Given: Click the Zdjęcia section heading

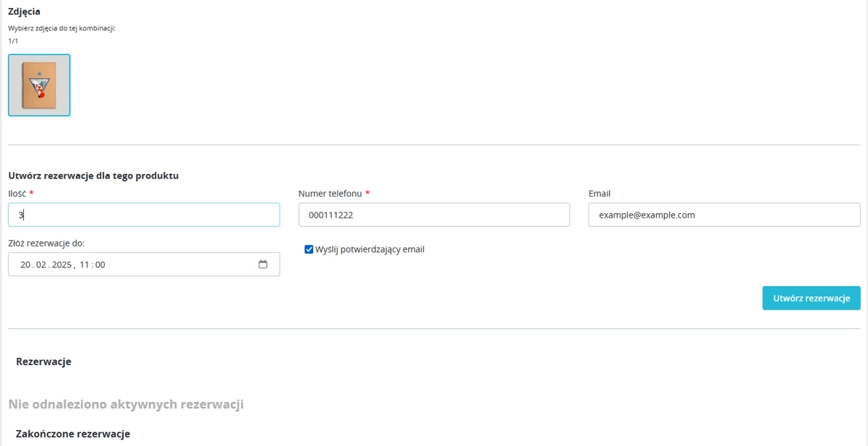Looking at the screenshot, I should [x=24, y=12].
